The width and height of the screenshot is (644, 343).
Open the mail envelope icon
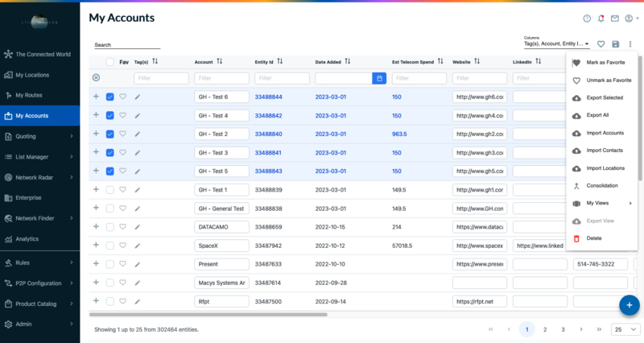[x=615, y=19]
